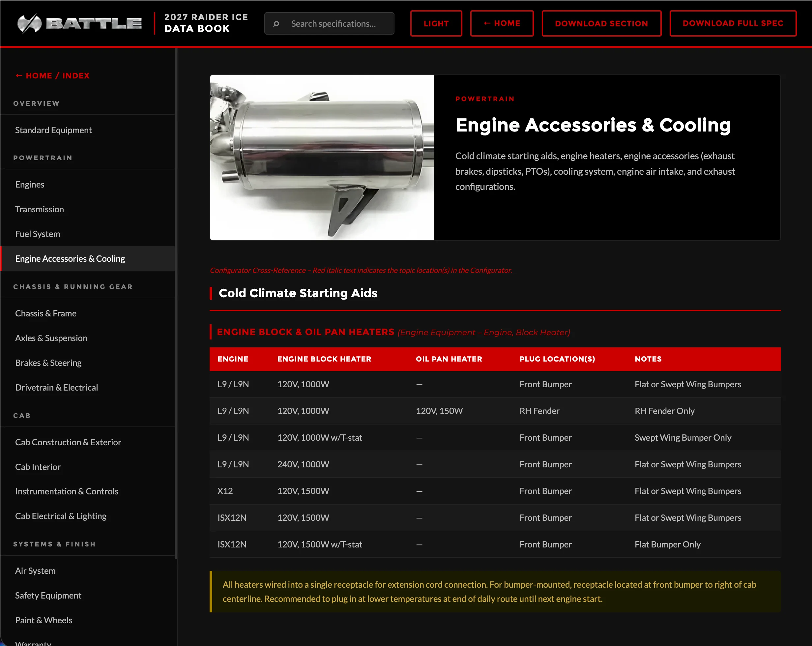The width and height of the screenshot is (812, 646).
Task: Click the 2027 Raider Ice Data Book title
Action: point(206,23)
